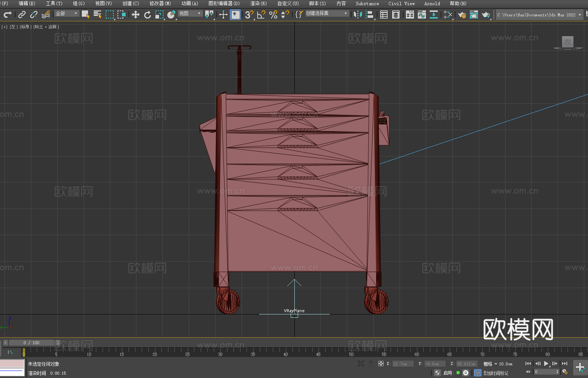Activate the Select and Move tool
Screen dimensions: 588x378
tap(136, 14)
